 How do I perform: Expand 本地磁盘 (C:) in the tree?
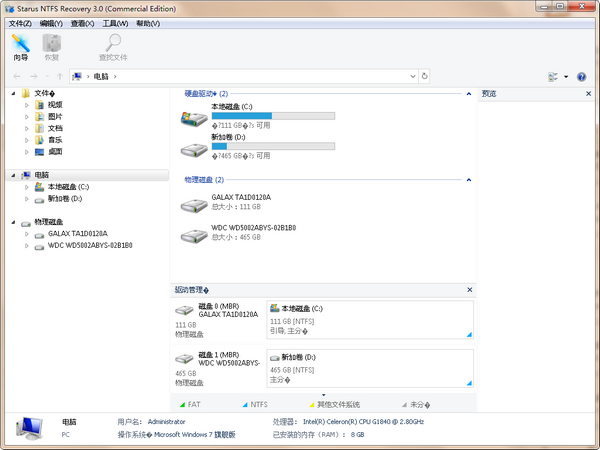(x=27, y=187)
